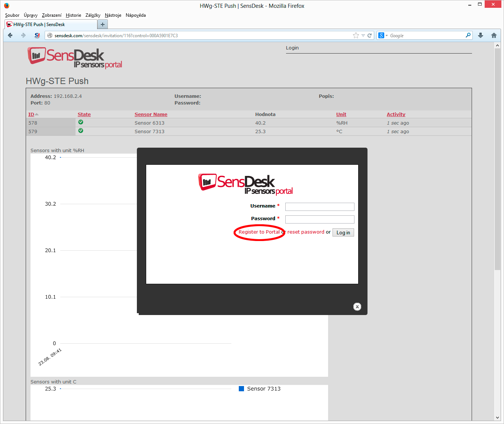Click the Popis: label
Viewport: 504px width, 424px height.
tap(326, 96)
